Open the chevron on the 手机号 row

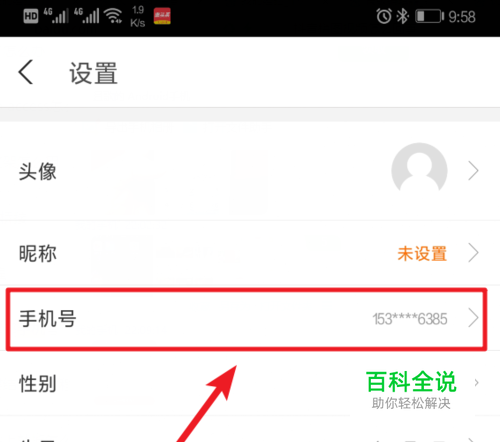pos(473,318)
